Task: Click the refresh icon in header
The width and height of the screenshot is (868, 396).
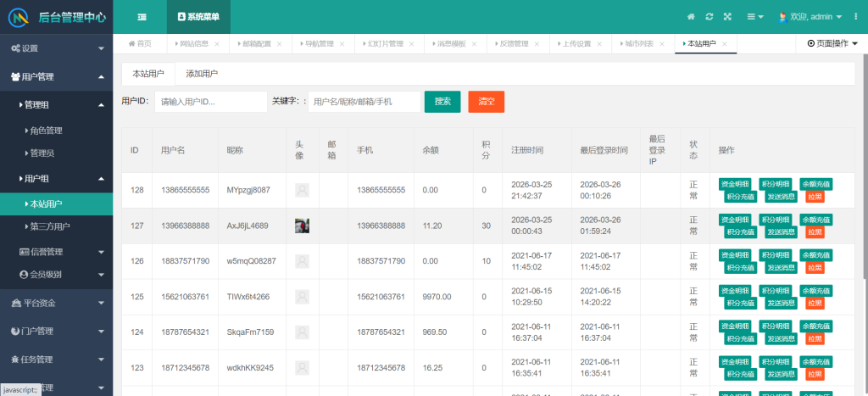Action: 709,17
